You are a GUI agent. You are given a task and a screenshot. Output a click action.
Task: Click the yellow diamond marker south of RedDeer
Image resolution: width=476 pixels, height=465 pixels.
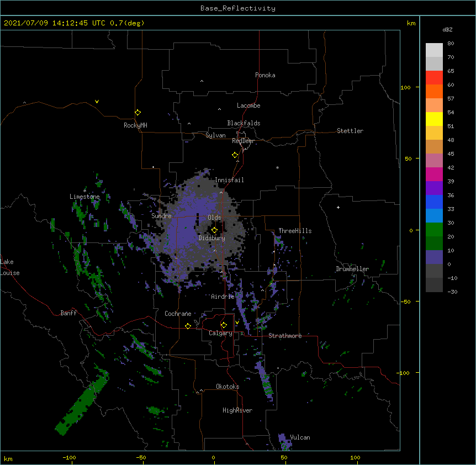pyautogui.click(x=235, y=155)
